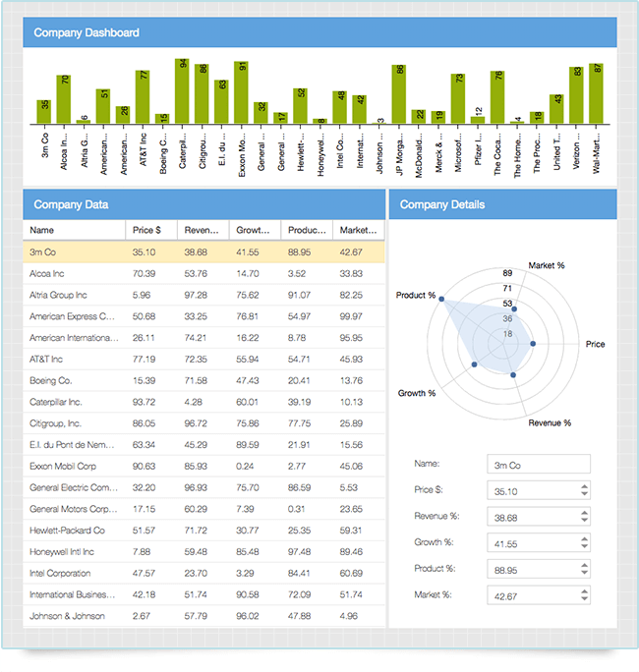This screenshot has width=639, height=672.
Task: Increase the Revenue % spinner value
Action: (x=584, y=513)
